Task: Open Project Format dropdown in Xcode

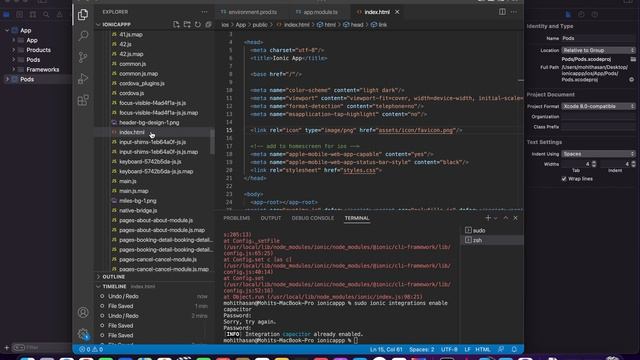Action: pyautogui.click(x=598, y=106)
